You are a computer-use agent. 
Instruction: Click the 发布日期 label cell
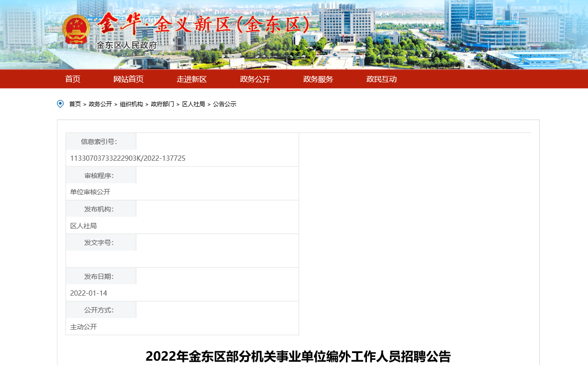tap(101, 277)
